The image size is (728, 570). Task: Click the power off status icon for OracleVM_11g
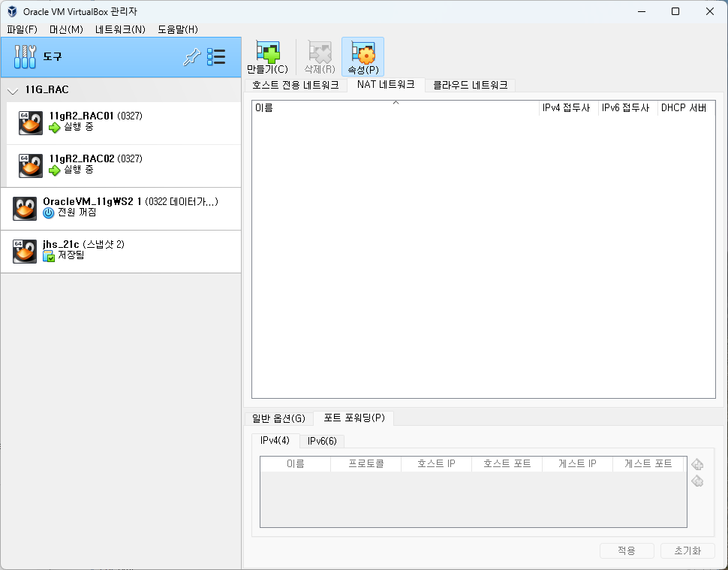pyautogui.click(x=48, y=213)
